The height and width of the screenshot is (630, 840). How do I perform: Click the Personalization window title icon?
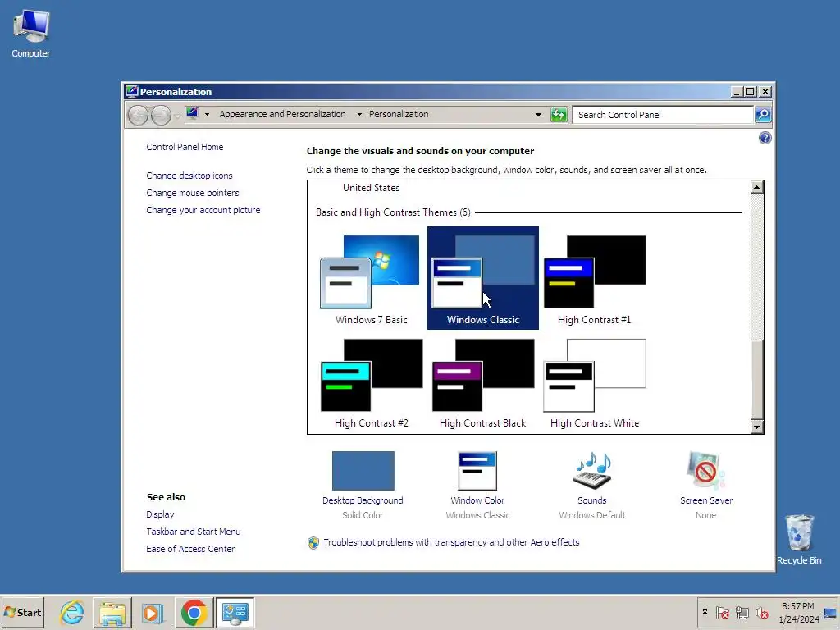point(132,92)
